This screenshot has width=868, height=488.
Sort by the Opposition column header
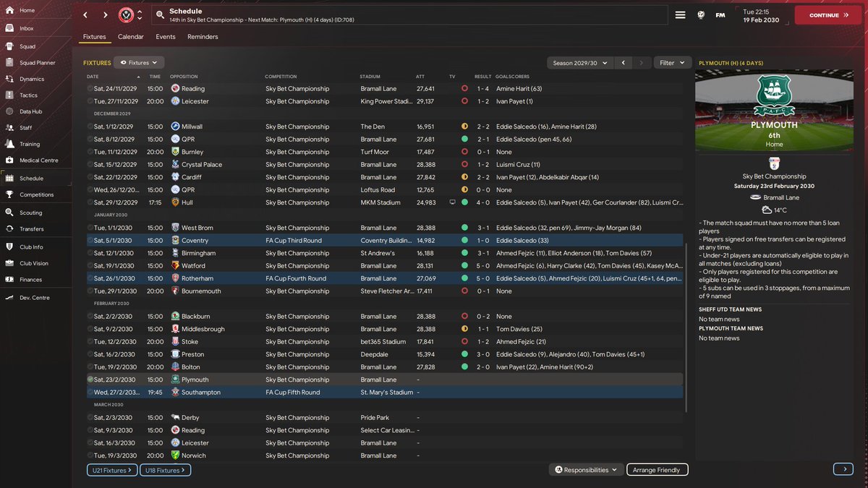[x=184, y=77]
